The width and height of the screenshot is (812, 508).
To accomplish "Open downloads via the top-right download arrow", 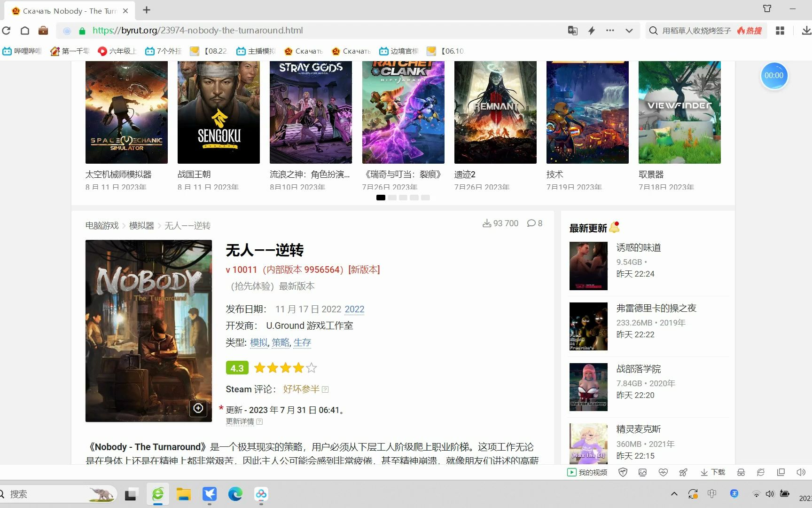I will (x=806, y=31).
